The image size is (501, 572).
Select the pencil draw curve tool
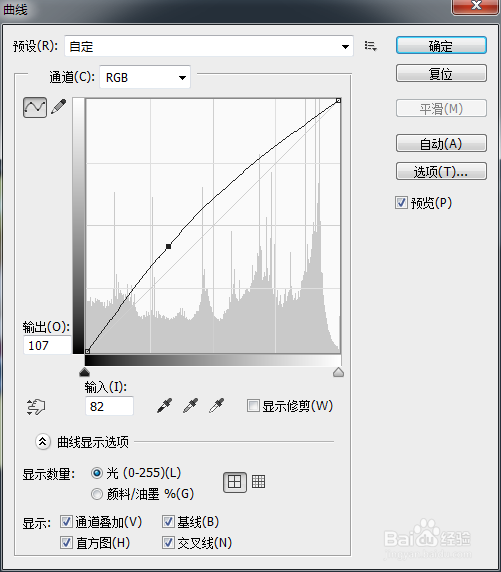point(59,107)
